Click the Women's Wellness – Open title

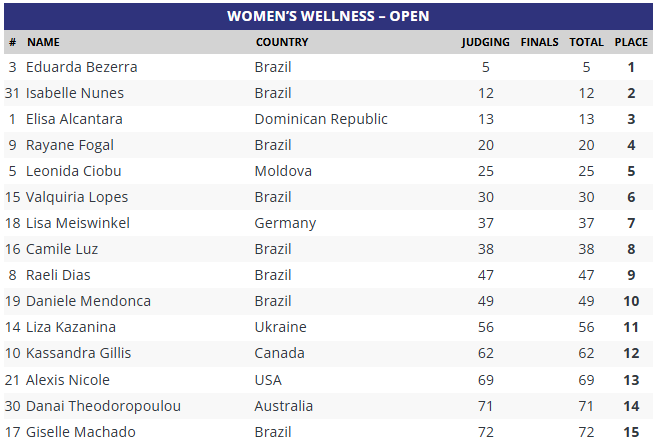pyautogui.click(x=328, y=16)
